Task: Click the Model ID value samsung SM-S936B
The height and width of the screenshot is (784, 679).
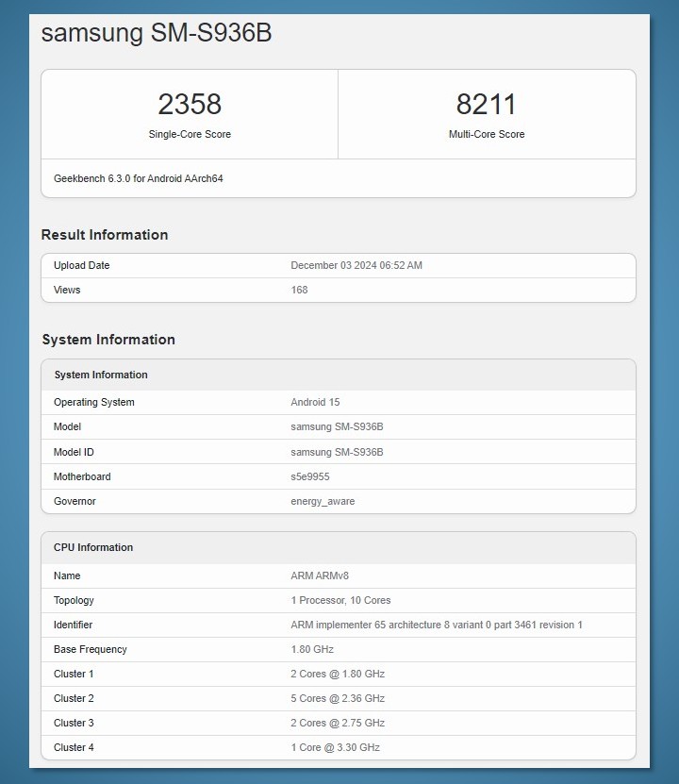Action: (337, 453)
